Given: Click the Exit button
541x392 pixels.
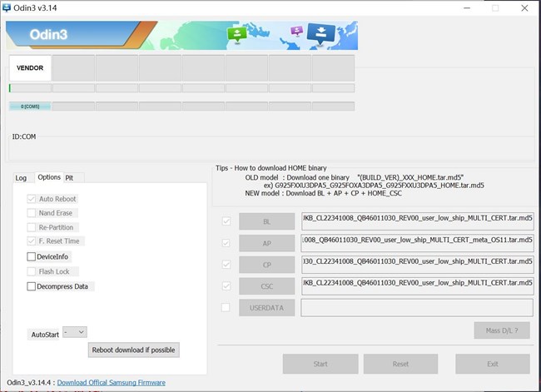Looking at the screenshot, I should 493,364.
